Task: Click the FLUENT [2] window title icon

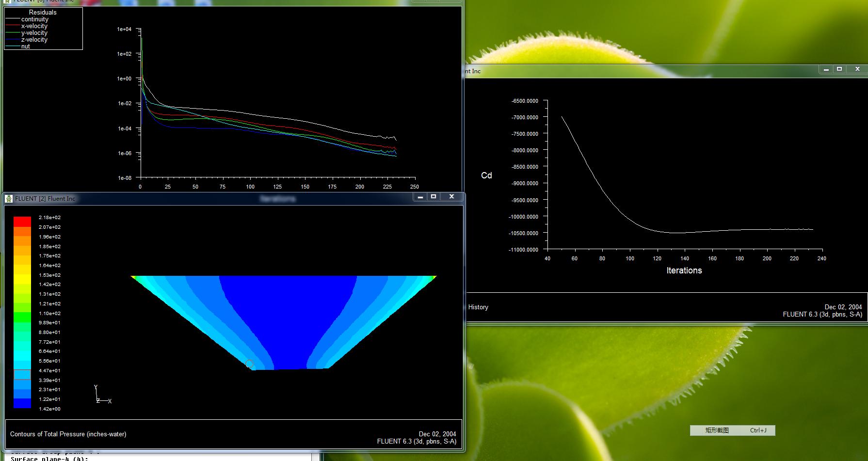Action: [x=9, y=198]
